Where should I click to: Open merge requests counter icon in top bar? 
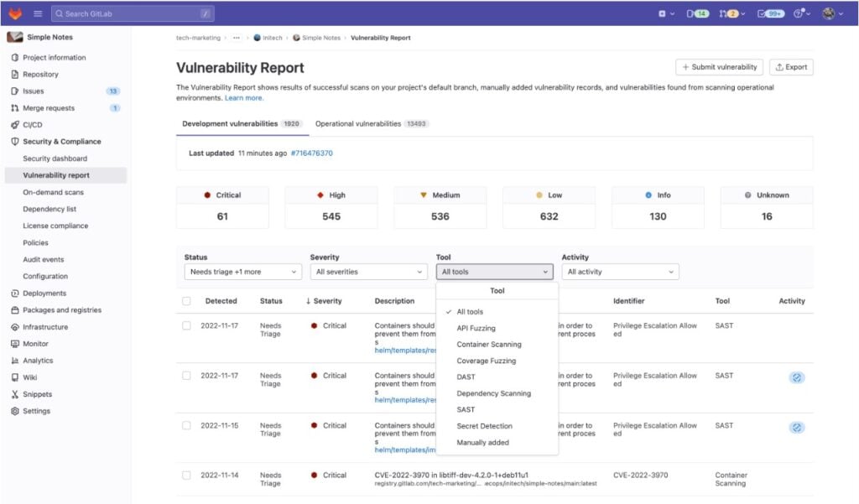pyautogui.click(x=731, y=13)
